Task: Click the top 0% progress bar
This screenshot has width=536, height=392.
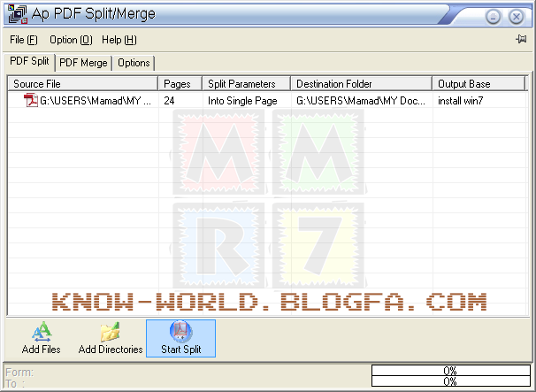Action: [449, 371]
